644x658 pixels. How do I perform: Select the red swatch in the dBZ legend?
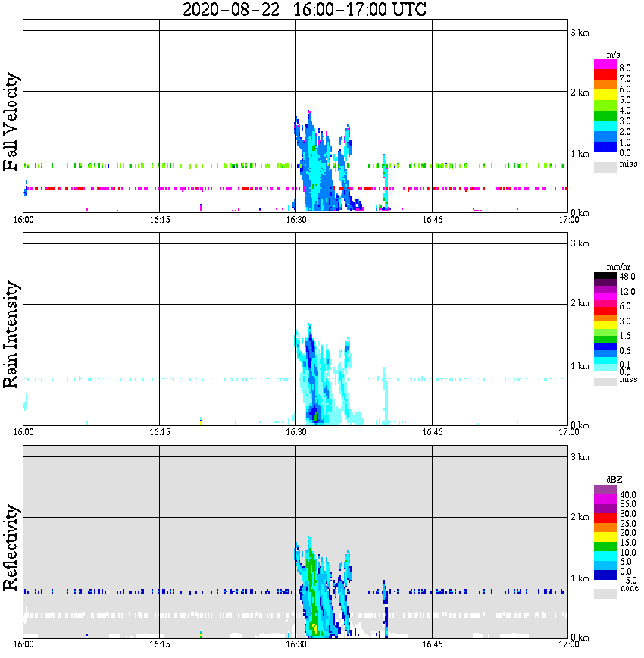605,518
